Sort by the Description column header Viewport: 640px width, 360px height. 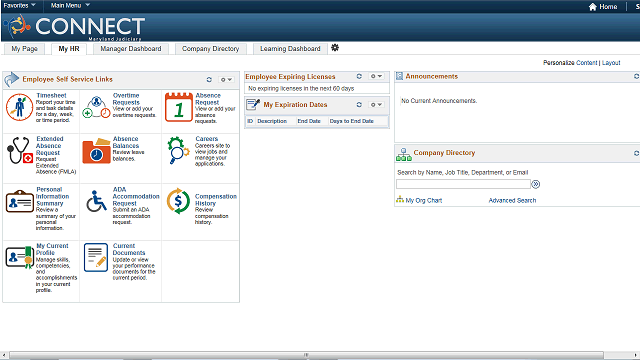point(272,121)
